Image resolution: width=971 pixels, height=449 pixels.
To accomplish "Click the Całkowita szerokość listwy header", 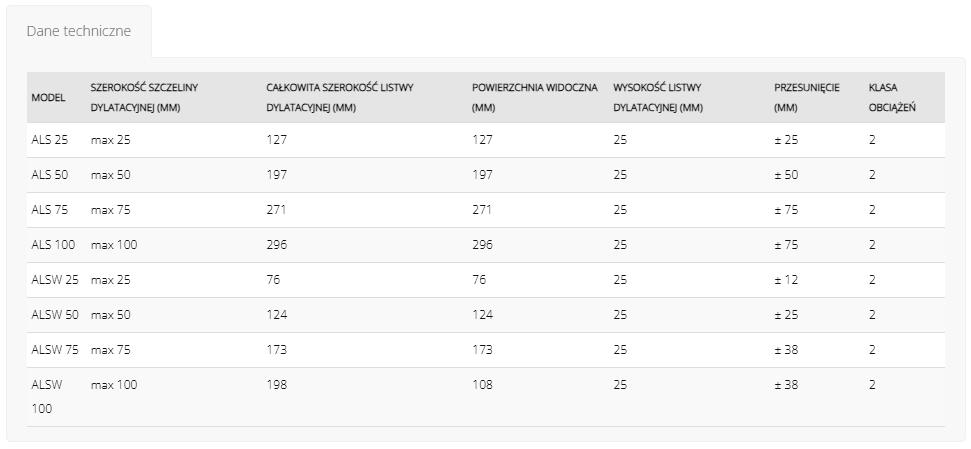I will click(x=340, y=98).
